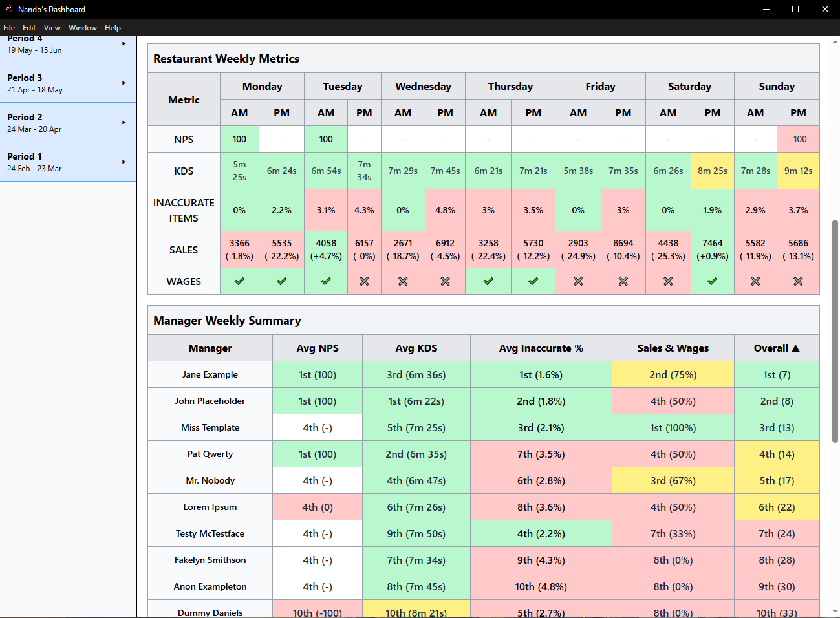Click the Nando's app icon in title bar
The width and height of the screenshot is (840, 618).
pyautogui.click(x=9, y=9)
